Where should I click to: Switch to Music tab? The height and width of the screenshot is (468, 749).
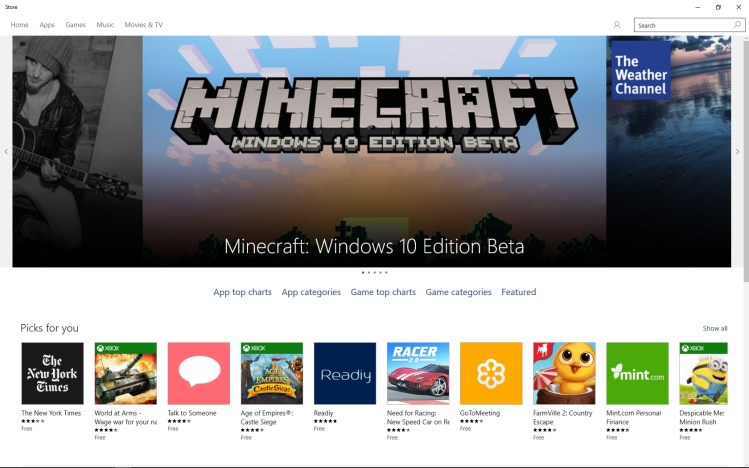click(x=105, y=25)
